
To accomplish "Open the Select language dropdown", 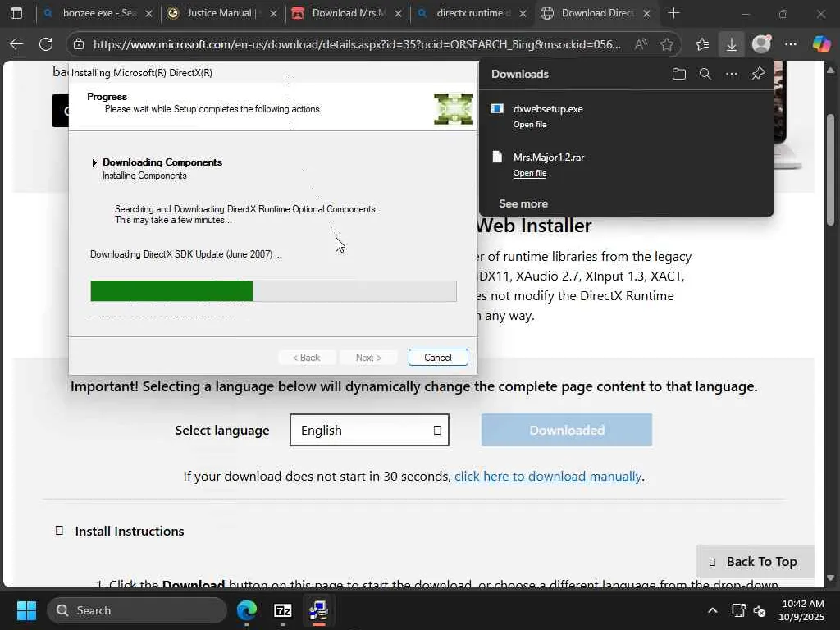I will [x=369, y=430].
